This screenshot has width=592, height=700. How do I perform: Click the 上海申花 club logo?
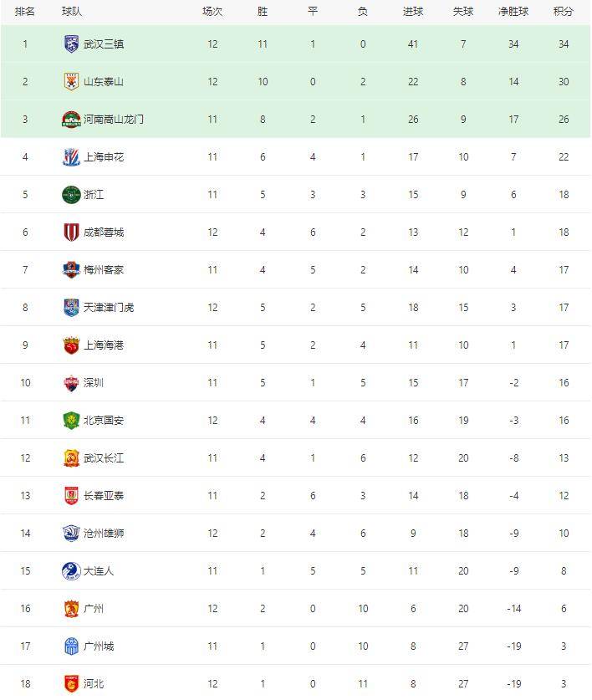(x=71, y=157)
